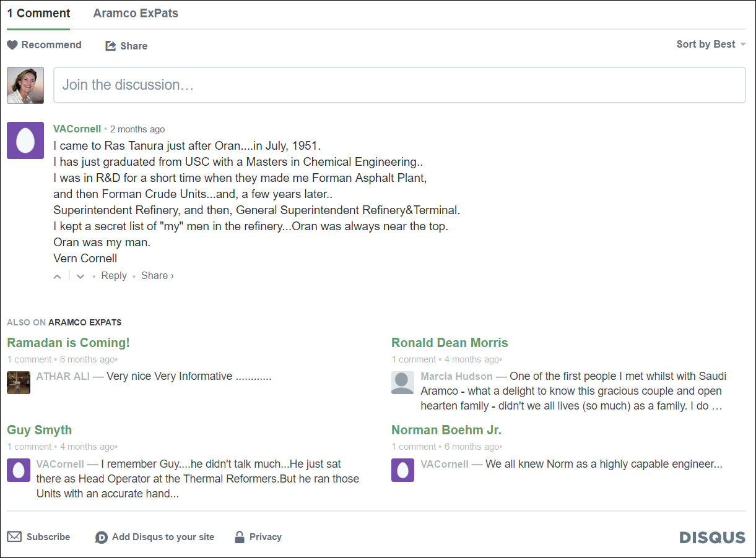Open the Sort by Best dropdown
756x558 pixels.
tap(711, 45)
